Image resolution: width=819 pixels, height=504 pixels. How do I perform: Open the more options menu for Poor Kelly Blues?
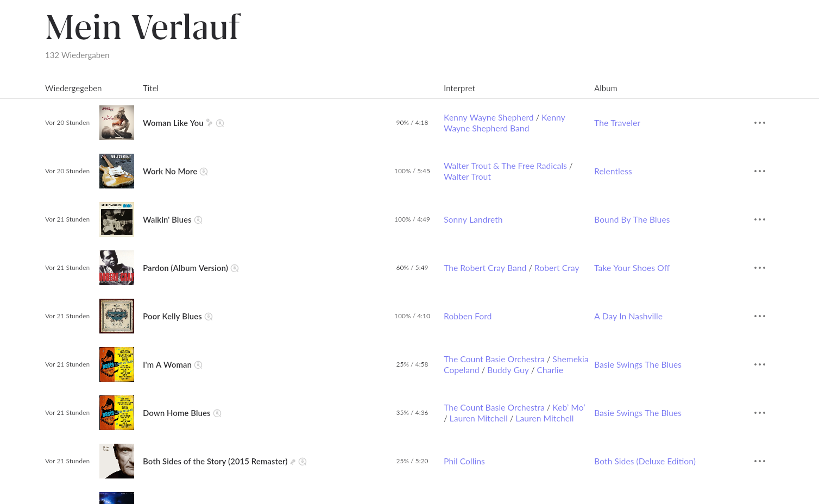coord(759,316)
